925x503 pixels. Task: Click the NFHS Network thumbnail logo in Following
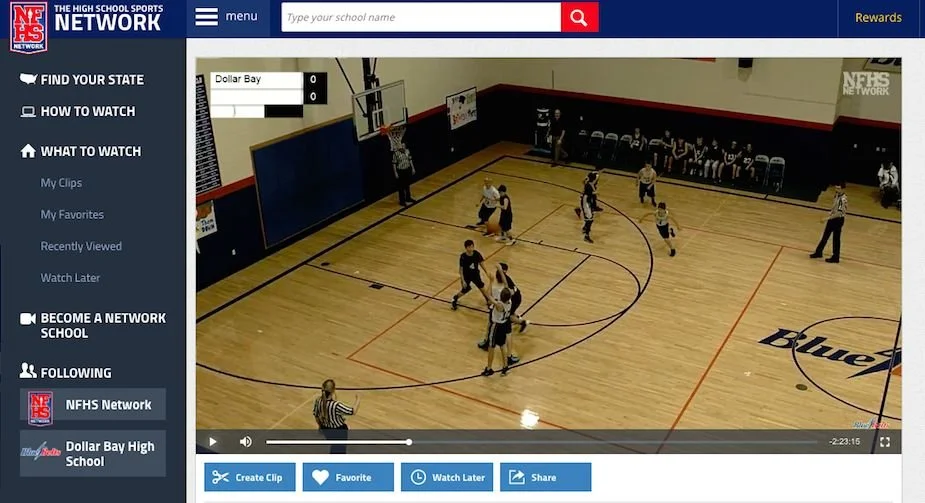(40, 407)
